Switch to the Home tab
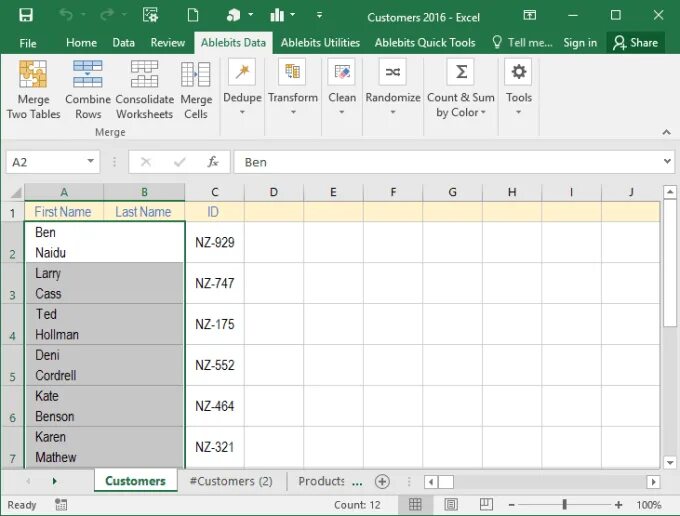This screenshot has height=516, width=680. pos(81,42)
